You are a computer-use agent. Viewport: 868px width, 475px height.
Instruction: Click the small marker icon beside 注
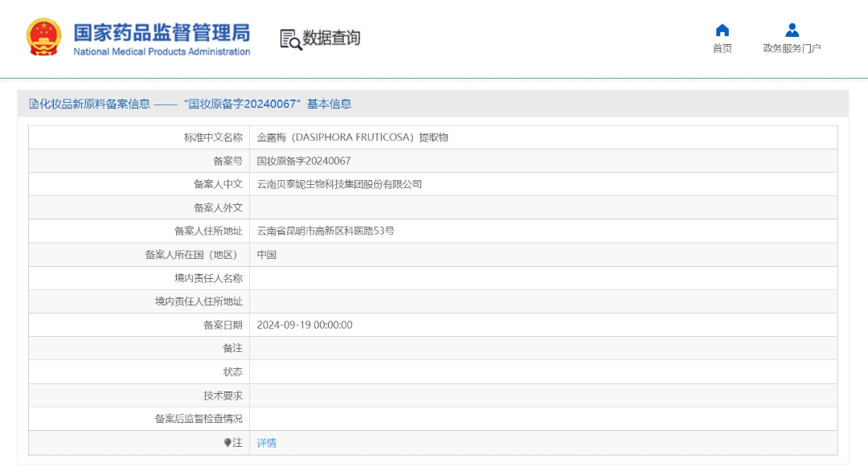click(227, 443)
